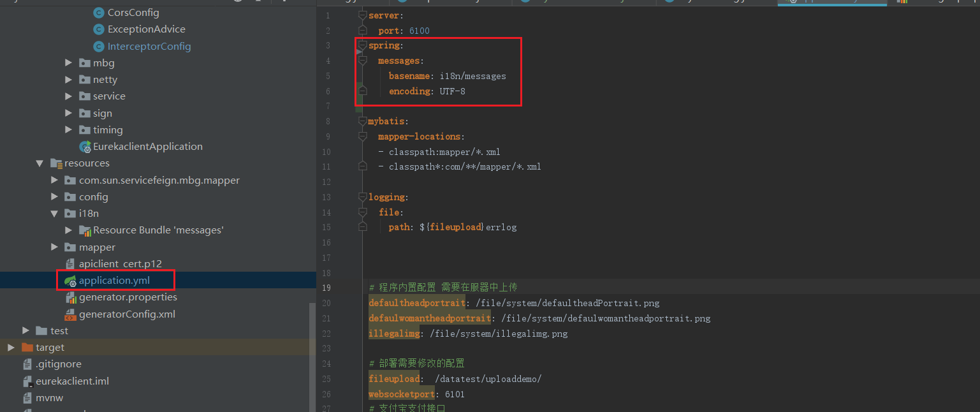Click the Project panel vertical scrollbar
The height and width of the screenshot is (412, 980).
tap(312, 356)
